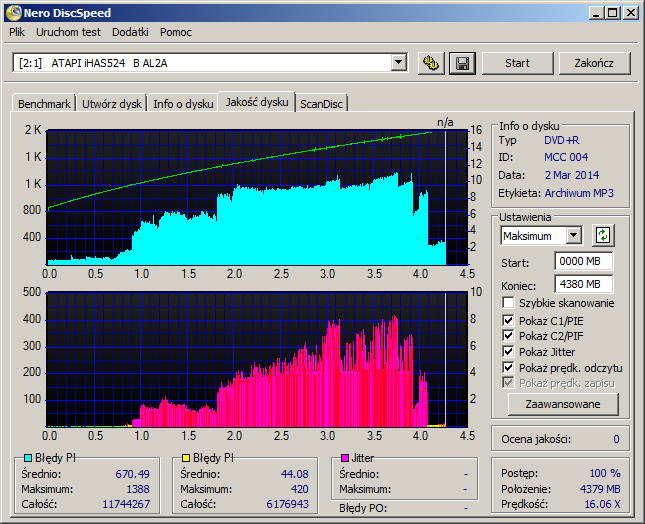Viewport: 645px width, 524px height.
Task: Select the Jakość dysku tab
Action: tap(257, 102)
